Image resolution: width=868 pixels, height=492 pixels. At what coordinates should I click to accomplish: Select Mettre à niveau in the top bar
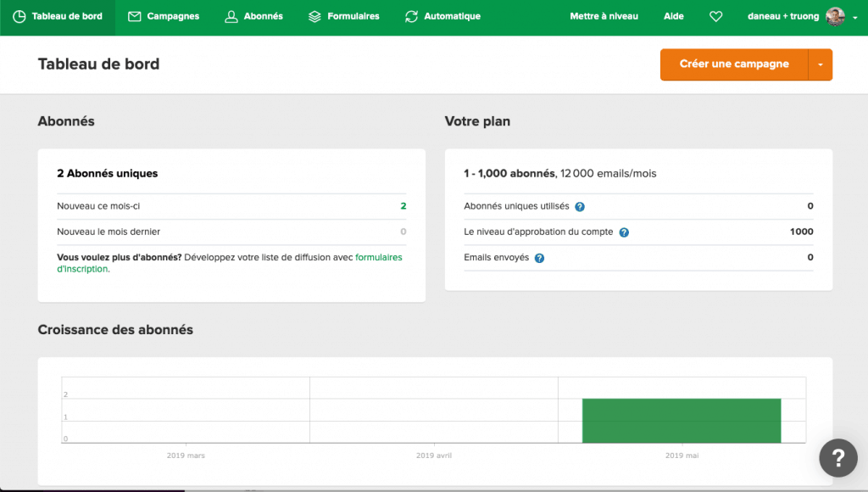(604, 16)
